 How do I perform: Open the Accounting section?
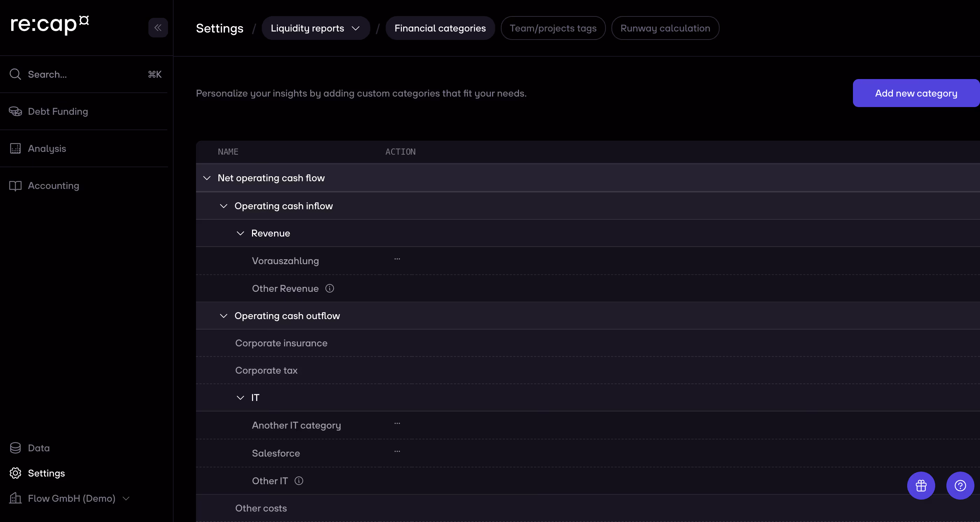53,185
